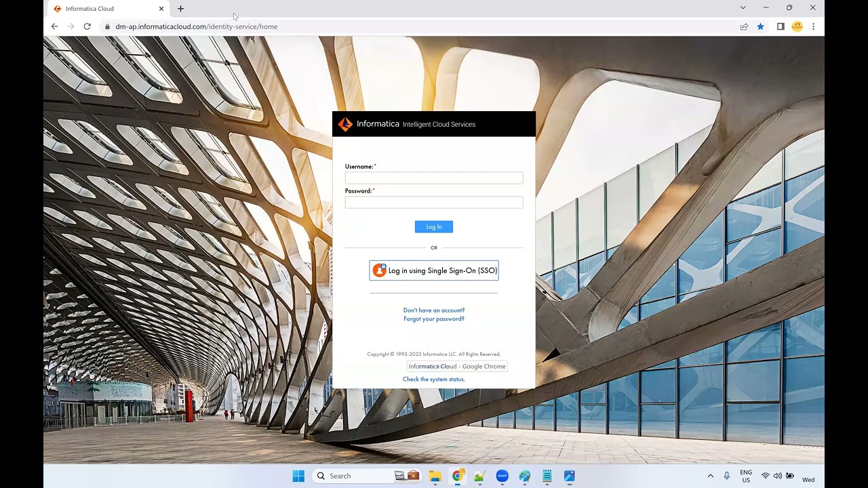Open the "Forgot your password?" link
This screenshot has height=488, width=868.
[x=434, y=319]
